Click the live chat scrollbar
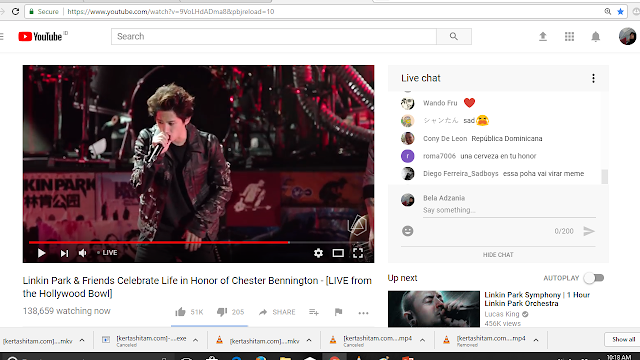640x360 pixels. pos(604,177)
